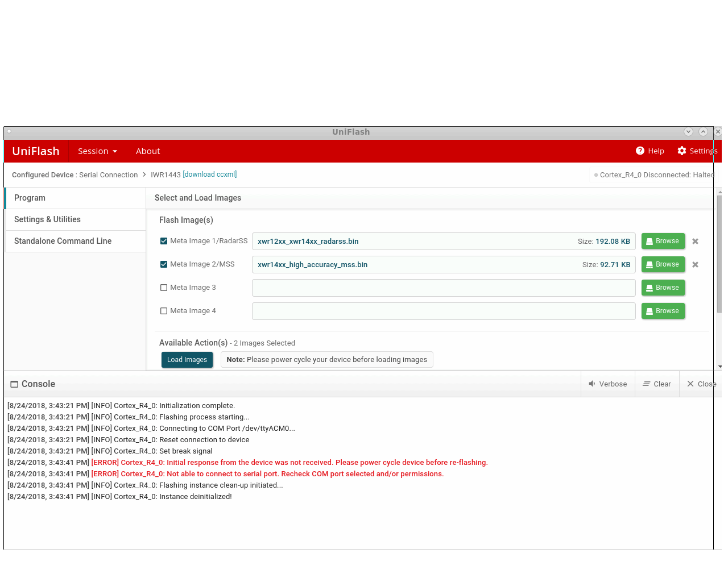Click the UniFlash logo
The width and height of the screenshot is (728, 582).
coord(36,151)
